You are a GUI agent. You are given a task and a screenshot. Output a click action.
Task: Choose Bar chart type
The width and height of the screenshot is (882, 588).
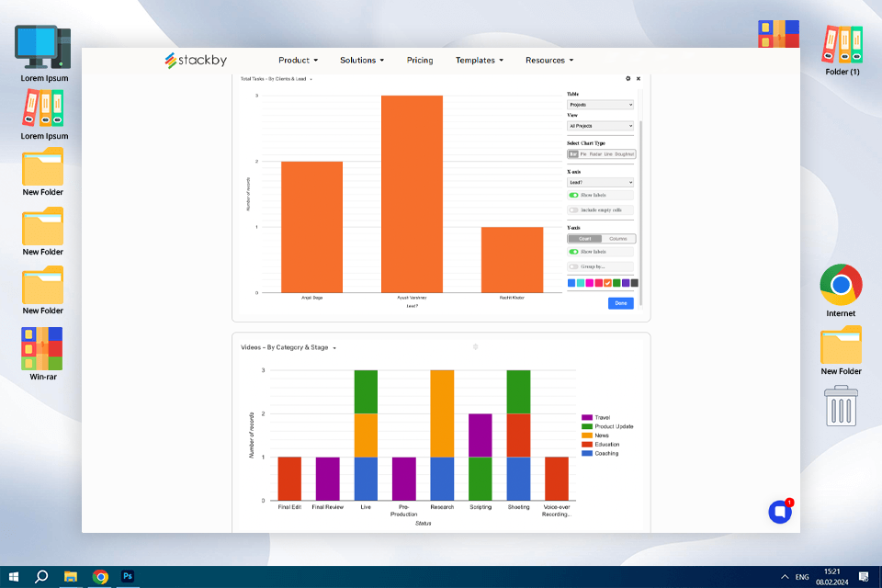click(x=573, y=154)
